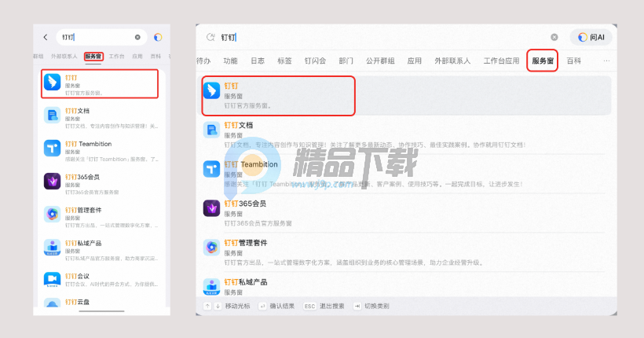Image resolution: width=644 pixels, height=338 pixels.
Task: Click the ESC key hint beside 退出搜索
Action: pyautogui.click(x=309, y=306)
